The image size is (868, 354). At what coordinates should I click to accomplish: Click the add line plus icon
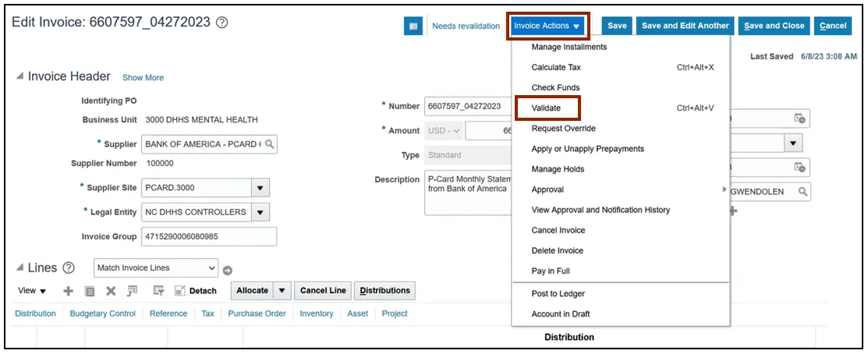click(68, 291)
